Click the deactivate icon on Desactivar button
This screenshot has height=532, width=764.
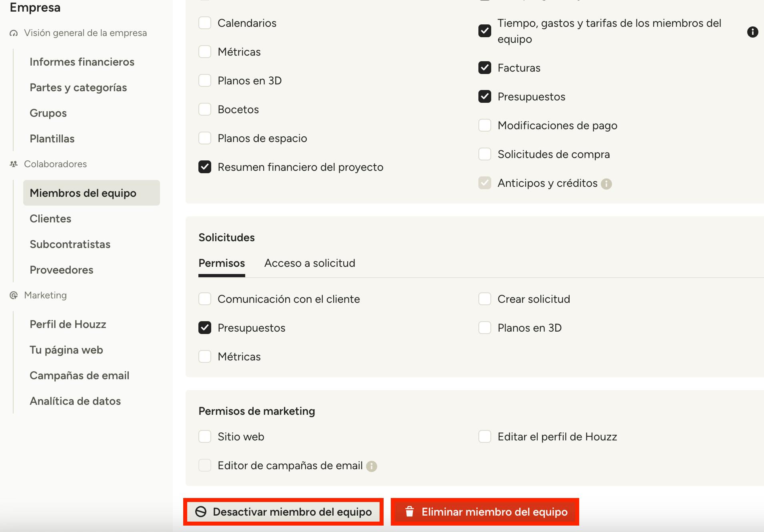[x=201, y=512]
